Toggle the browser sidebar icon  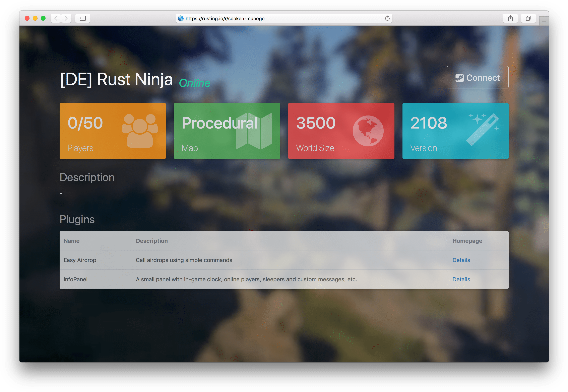82,18
